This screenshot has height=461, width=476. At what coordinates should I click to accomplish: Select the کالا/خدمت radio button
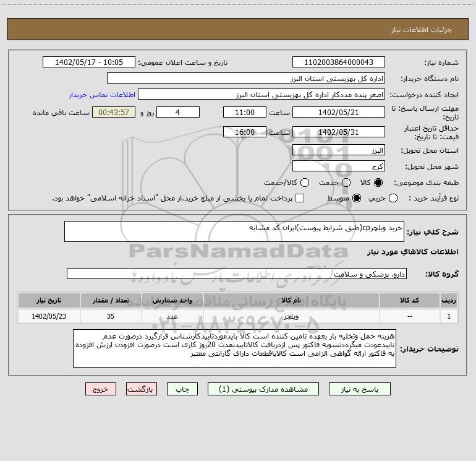click(305, 183)
